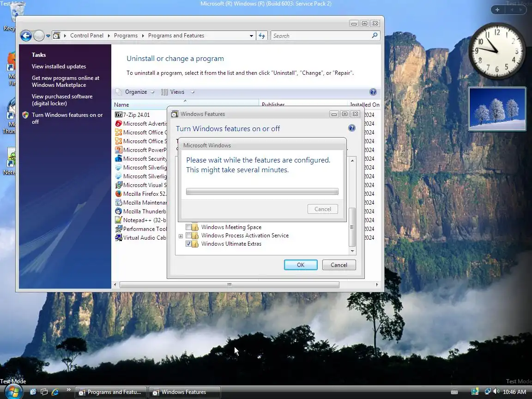Expand quick launch overflow chevron
This screenshot has height=399, width=532.
68,389
